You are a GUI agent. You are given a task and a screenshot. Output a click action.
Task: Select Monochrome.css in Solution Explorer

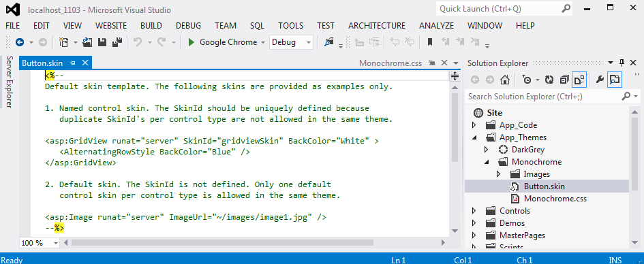tap(555, 199)
